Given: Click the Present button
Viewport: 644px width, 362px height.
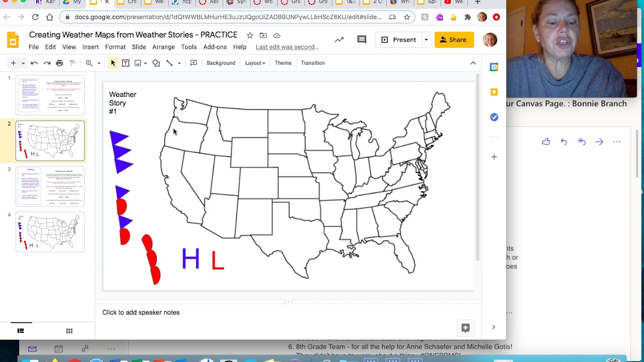Looking at the screenshot, I should (x=399, y=40).
